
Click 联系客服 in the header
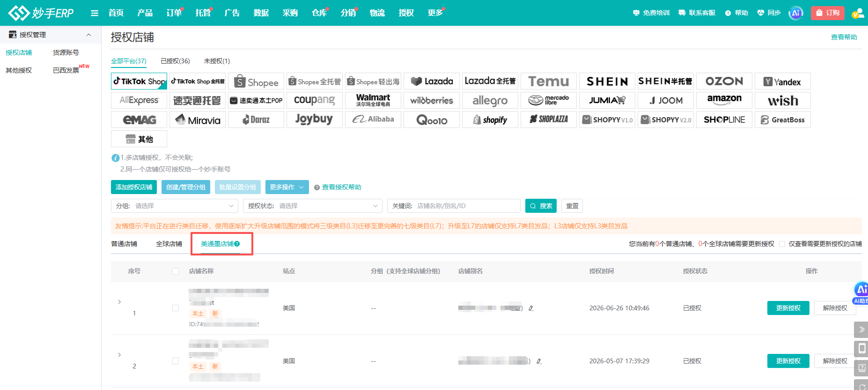click(x=697, y=13)
